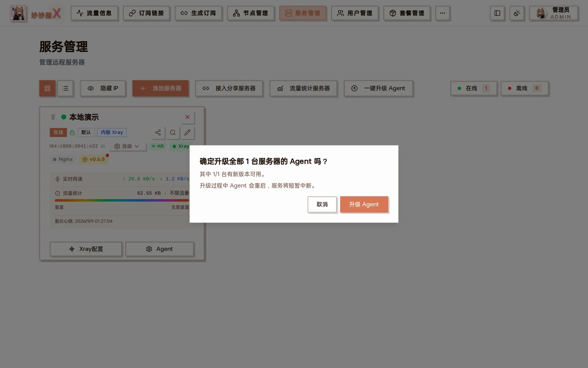This screenshot has width=588, height=368.
Task: Click the rainbow traffic usage bar
Action: coord(122,200)
